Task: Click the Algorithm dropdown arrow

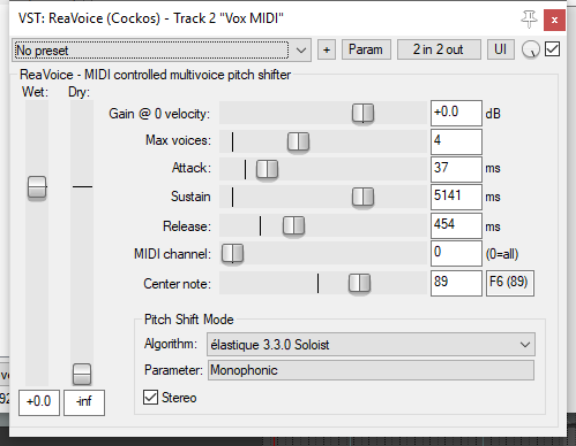Action: pos(525,344)
